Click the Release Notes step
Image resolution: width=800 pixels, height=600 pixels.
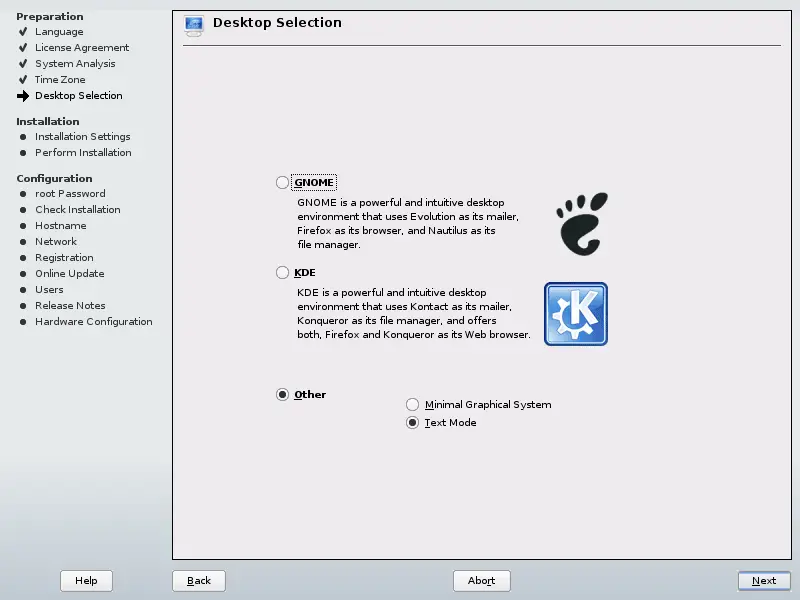[x=70, y=306]
